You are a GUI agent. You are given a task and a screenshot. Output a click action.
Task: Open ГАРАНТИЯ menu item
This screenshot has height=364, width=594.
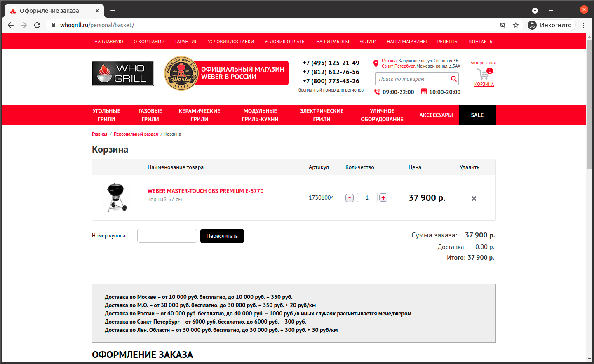(x=186, y=42)
